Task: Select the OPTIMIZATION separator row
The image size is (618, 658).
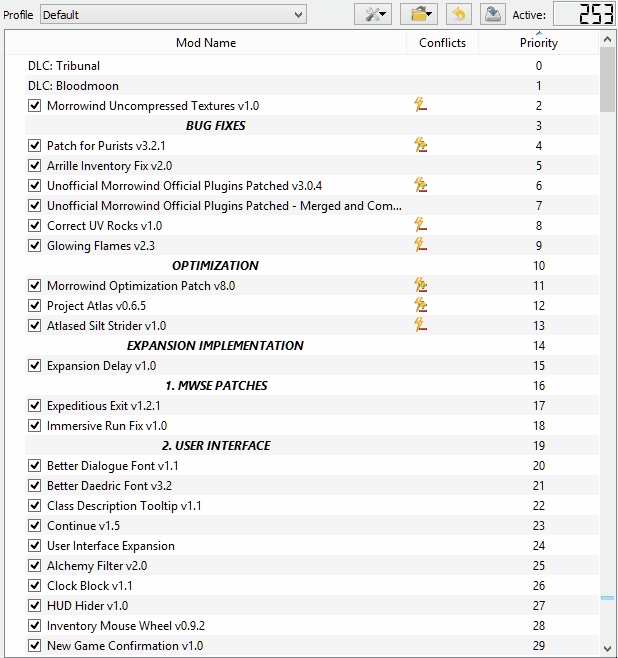Action: click(312, 266)
